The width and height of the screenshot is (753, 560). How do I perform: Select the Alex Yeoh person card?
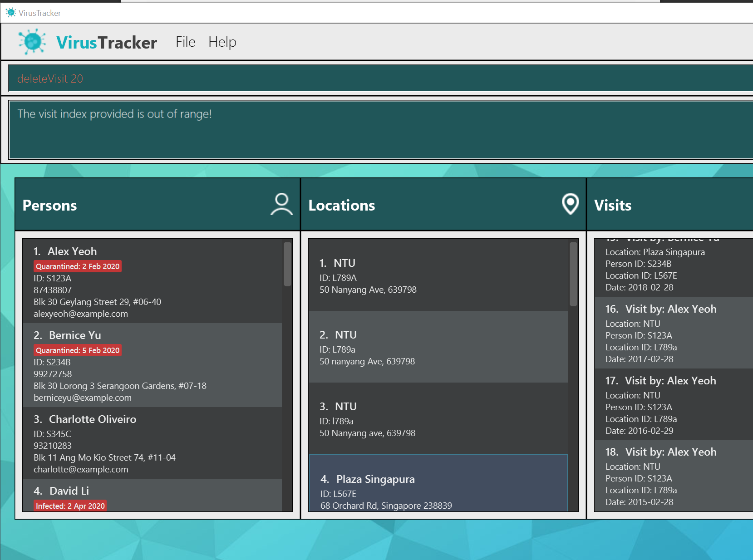[153, 281]
